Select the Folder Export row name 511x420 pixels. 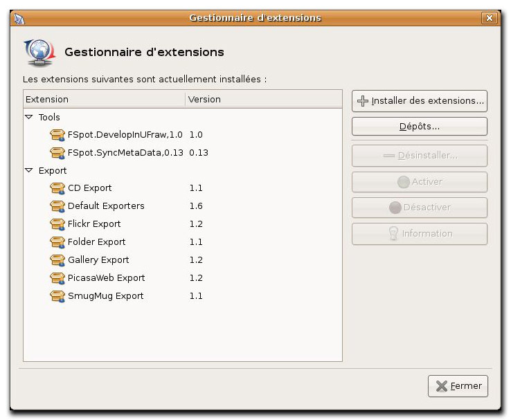pyautogui.click(x=96, y=242)
